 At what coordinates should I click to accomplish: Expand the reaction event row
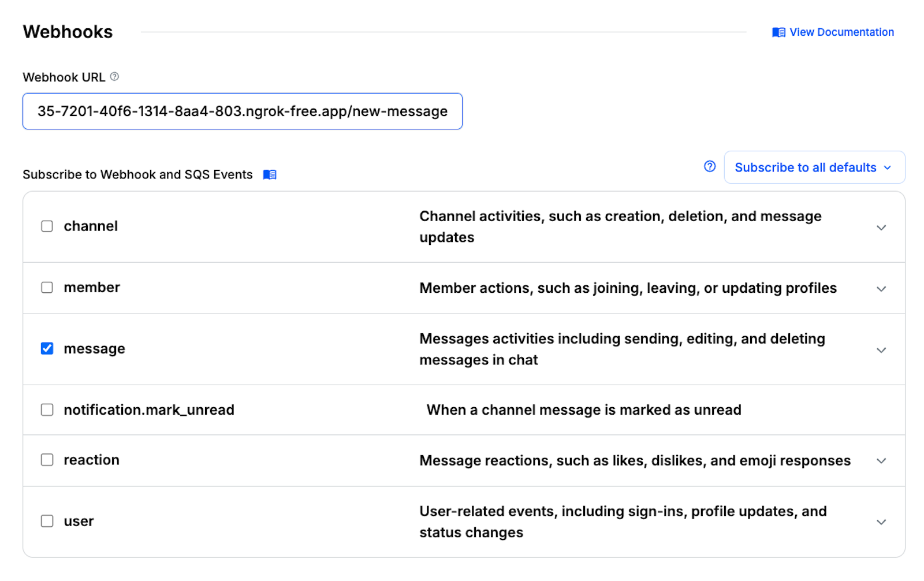[x=881, y=460]
